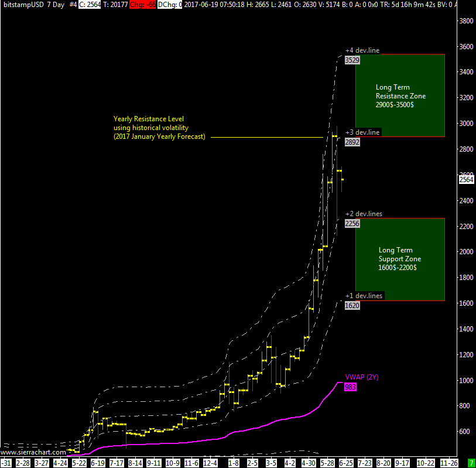This screenshot has height=468, width=476.
Task: Click the www.sierrachart.com link
Action: (33, 453)
